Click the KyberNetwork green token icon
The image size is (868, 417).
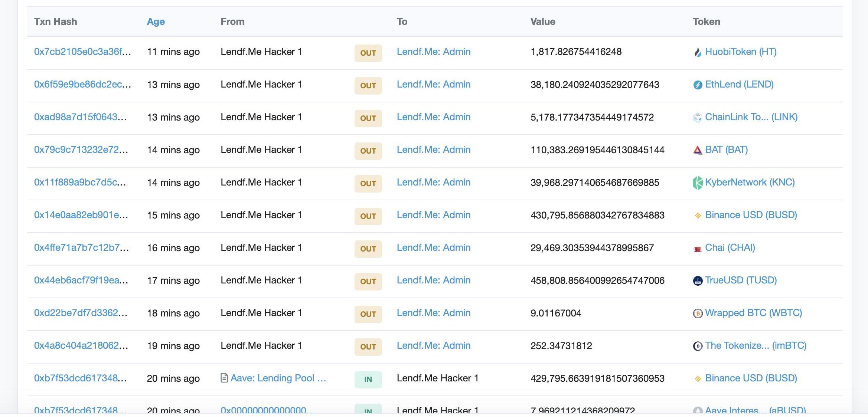[698, 183]
